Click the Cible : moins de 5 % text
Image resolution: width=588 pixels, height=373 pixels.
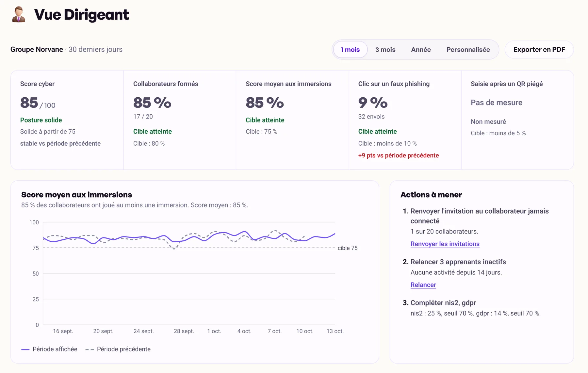(498, 133)
